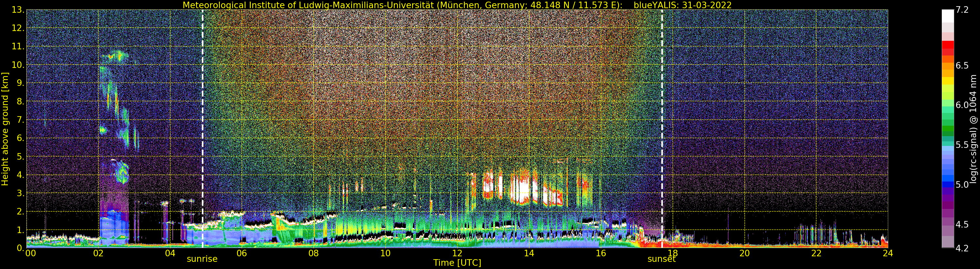Click the '3.' height axis tick label
The height and width of the screenshot is (269, 980).
[x=21, y=193]
